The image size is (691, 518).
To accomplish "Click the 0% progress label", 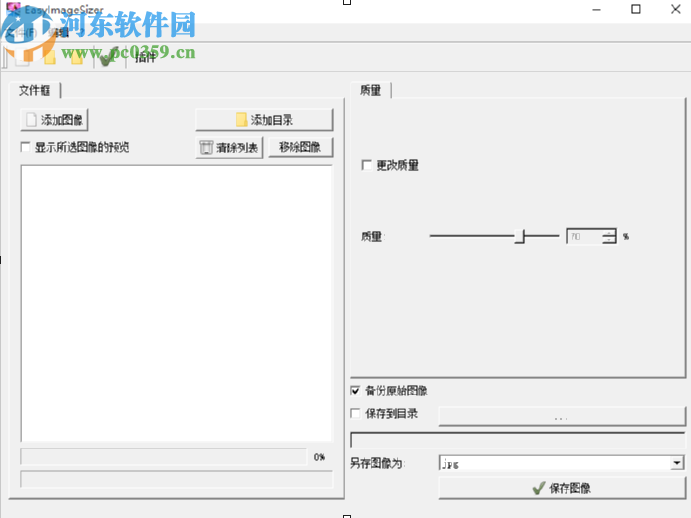I will pyautogui.click(x=319, y=457).
